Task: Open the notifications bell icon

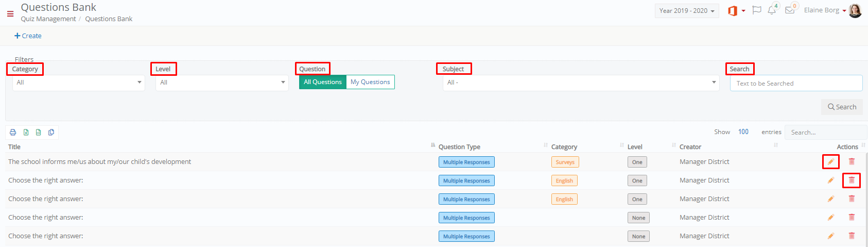Action: tap(772, 10)
